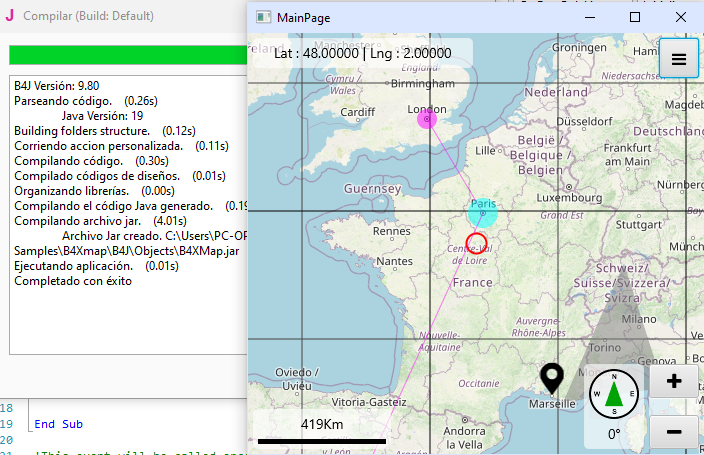The height and width of the screenshot is (455, 704).
Task: Click the Occitanie region label
Action: pyautogui.click(x=479, y=383)
